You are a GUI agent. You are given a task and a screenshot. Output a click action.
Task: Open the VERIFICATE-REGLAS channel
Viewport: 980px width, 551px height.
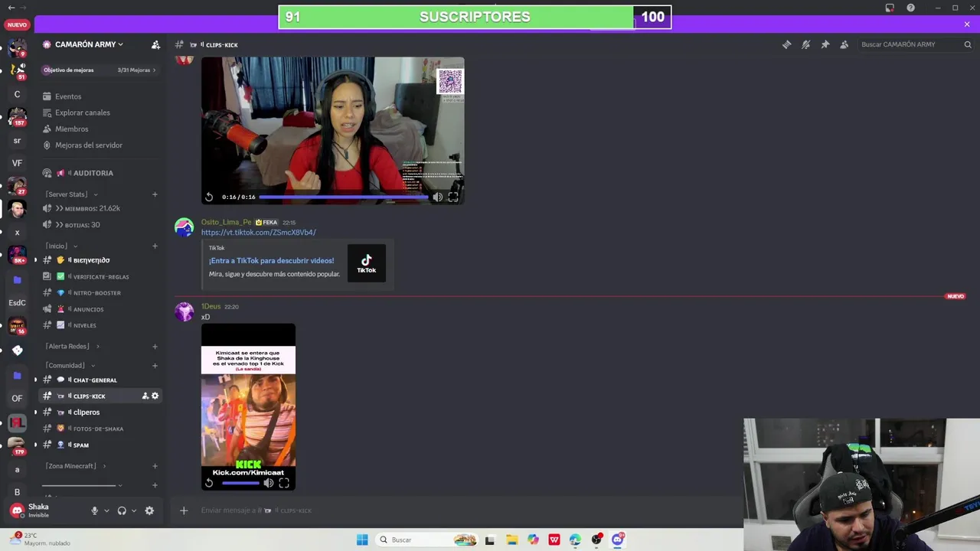[100, 276]
